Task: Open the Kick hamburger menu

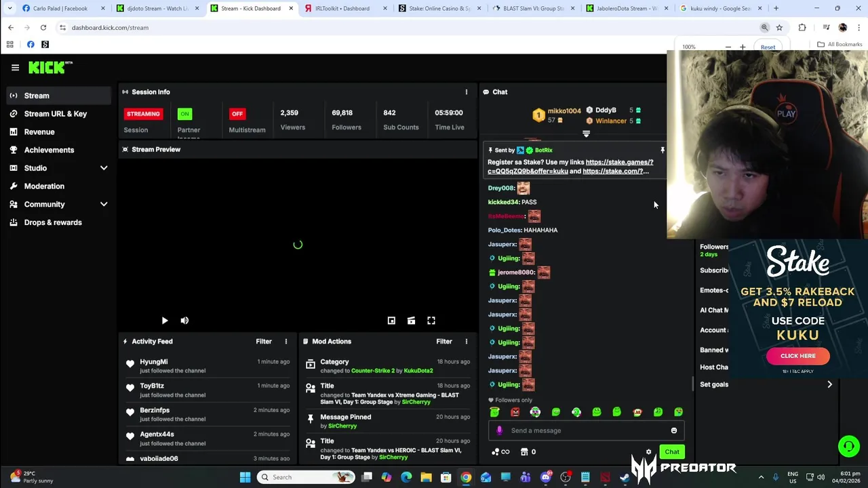Action: [x=15, y=67]
